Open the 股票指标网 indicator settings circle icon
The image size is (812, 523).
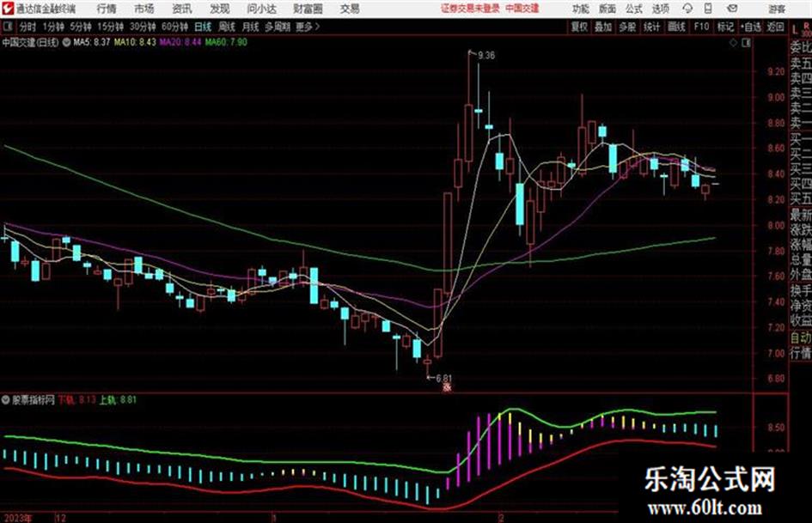(6, 400)
